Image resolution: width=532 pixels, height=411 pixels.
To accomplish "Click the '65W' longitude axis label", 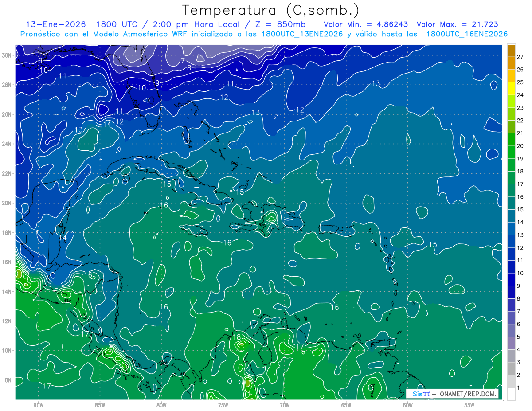I will point(346,405).
